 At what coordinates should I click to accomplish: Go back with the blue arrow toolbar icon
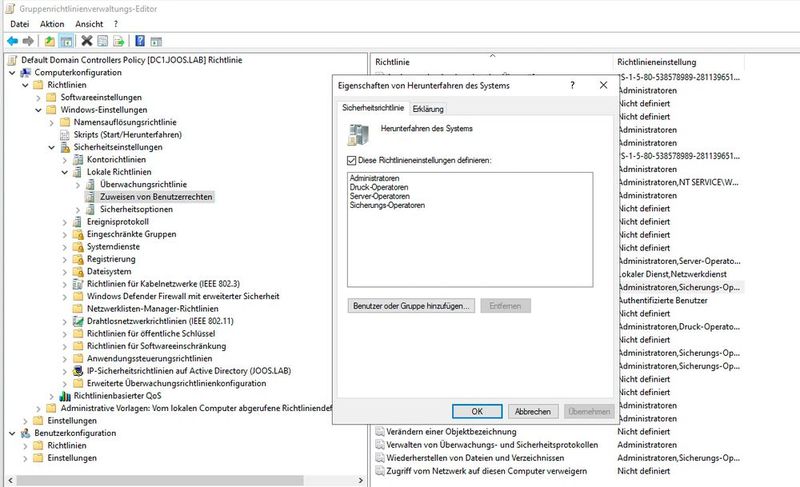(13, 41)
